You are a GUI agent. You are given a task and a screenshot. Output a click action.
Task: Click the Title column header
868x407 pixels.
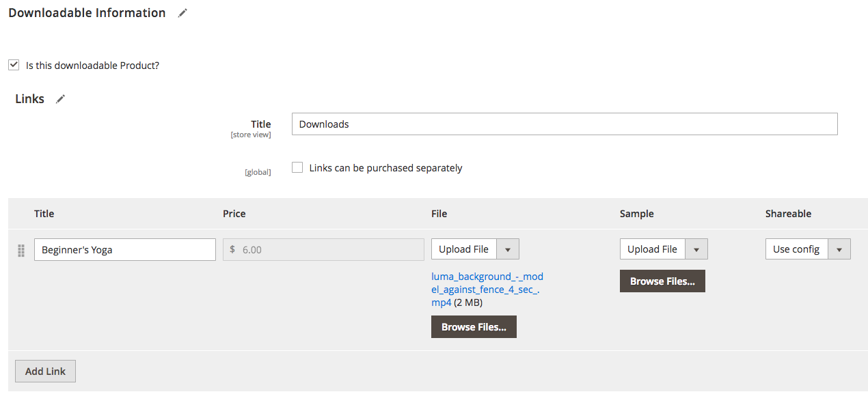tap(44, 213)
